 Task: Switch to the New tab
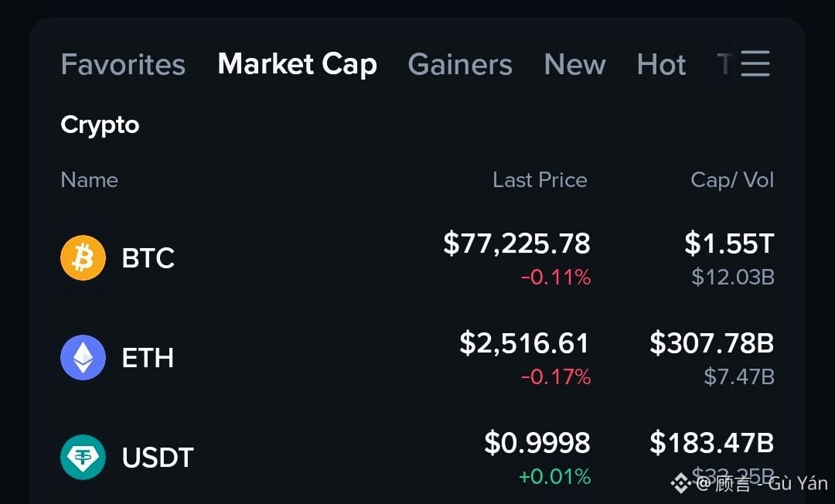[574, 64]
